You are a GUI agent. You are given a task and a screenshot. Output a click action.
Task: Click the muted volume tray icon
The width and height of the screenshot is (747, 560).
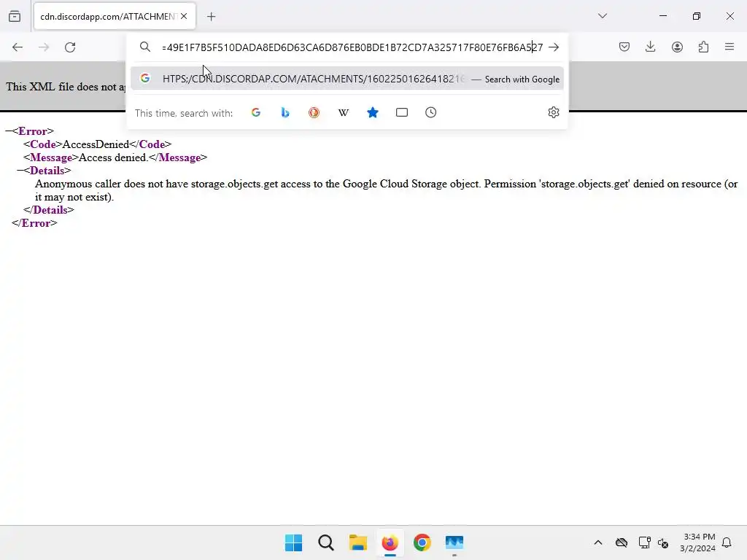coord(663,542)
